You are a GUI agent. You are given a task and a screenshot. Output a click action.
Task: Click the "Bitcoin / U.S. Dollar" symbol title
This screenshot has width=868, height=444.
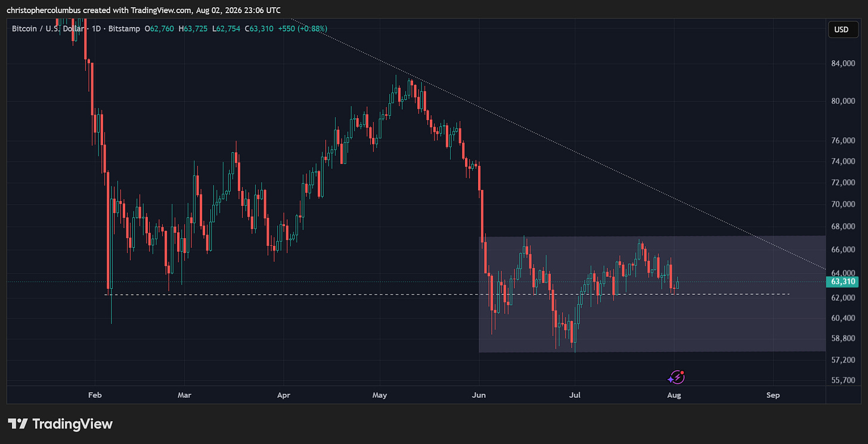click(49, 29)
